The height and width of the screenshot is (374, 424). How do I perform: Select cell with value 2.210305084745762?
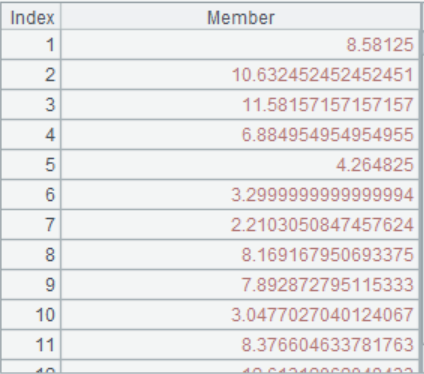pyautogui.click(x=240, y=225)
